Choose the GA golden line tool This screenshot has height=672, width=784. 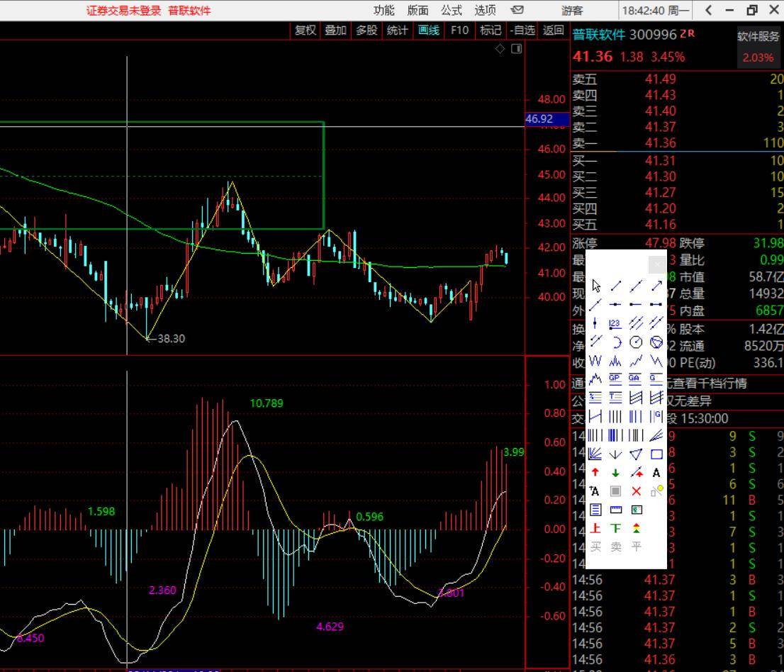(635, 379)
